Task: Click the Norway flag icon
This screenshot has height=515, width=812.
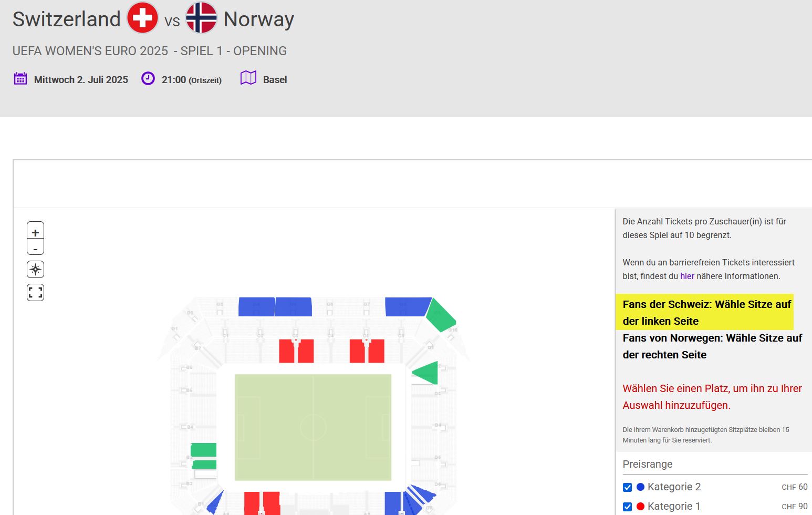Action: (x=201, y=18)
